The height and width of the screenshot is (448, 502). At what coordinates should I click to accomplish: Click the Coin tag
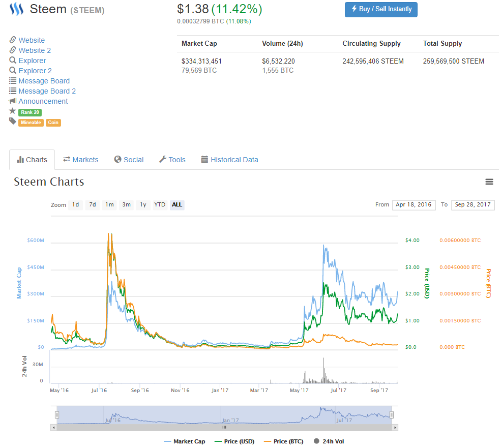click(x=53, y=123)
